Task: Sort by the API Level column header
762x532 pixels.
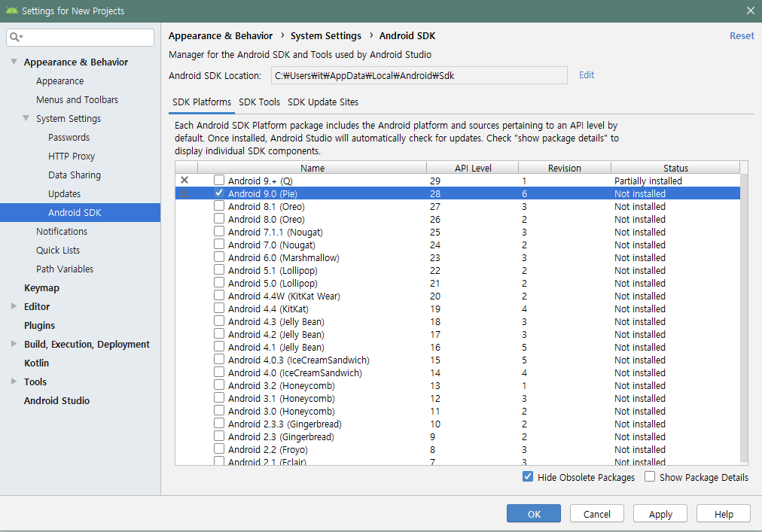Action: 473,168
